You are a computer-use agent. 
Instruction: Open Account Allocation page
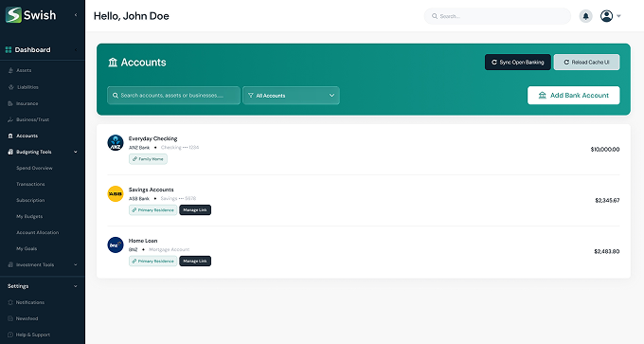point(37,232)
